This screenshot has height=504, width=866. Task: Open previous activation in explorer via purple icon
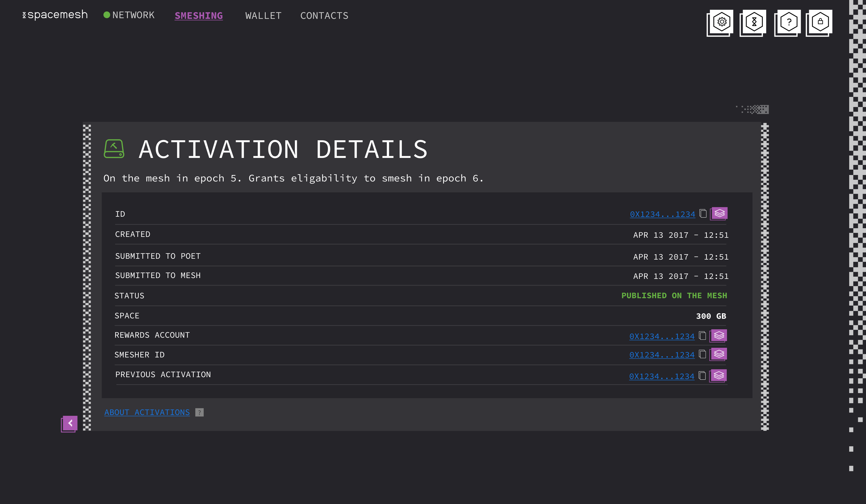(719, 375)
